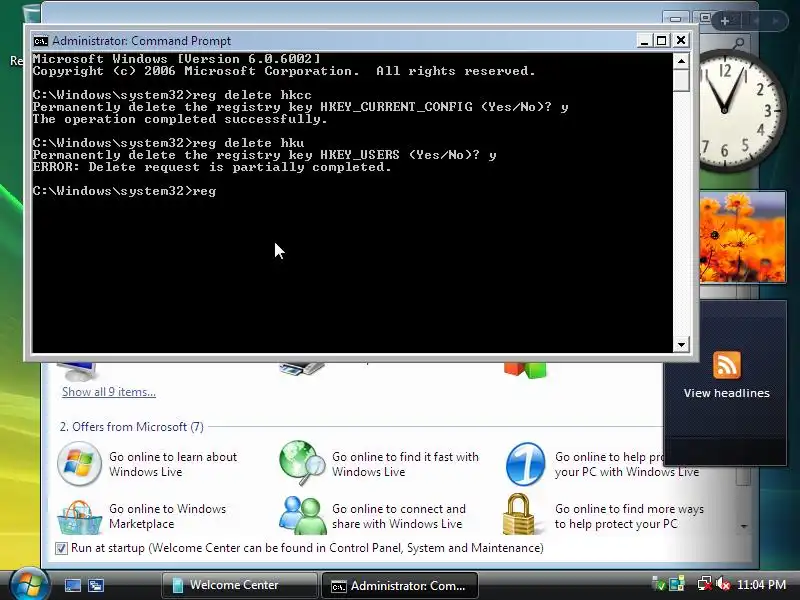Viewport: 800px width, 600px height.
Task: Open Go online to learn about Windows Live
Action: click(173, 464)
